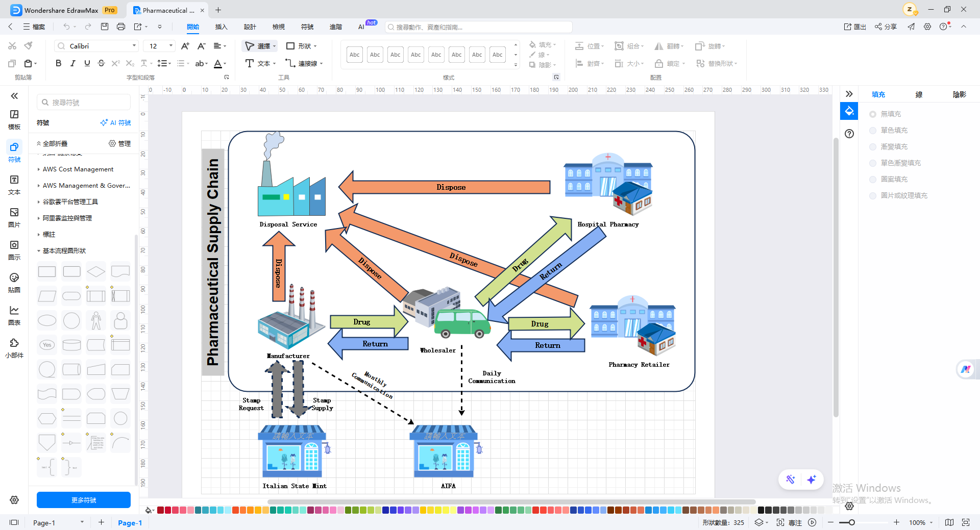Image resolution: width=980 pixels, height=530 pixels.
Task: Click the 更多符號 more symbols button
Action: tap(84, 500)
